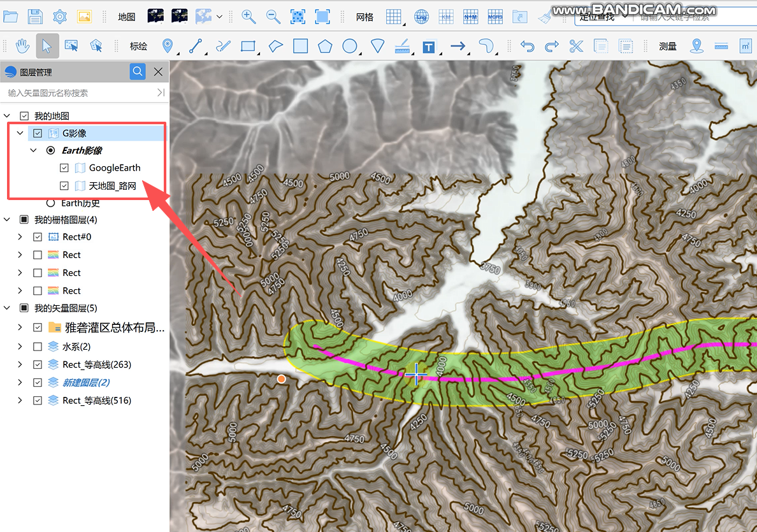The width and height of the screenshot is (757, 532).
Task: Click the area measurement m² icon
Action: tap(746, 47)
